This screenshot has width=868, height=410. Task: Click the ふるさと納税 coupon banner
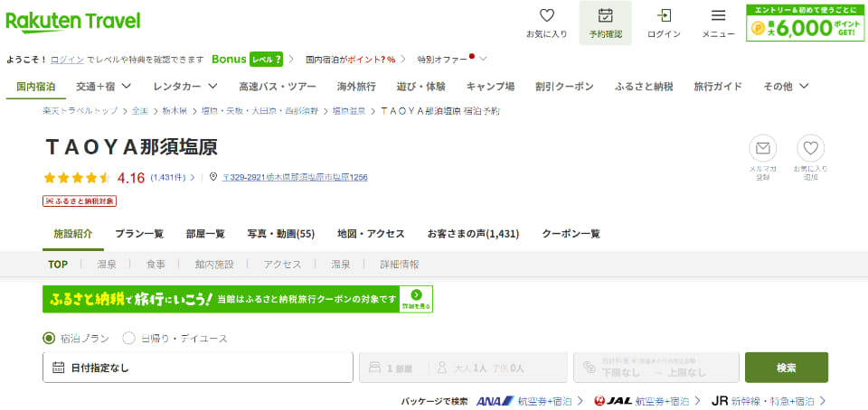pyautogui.click(x=237, y=299)
